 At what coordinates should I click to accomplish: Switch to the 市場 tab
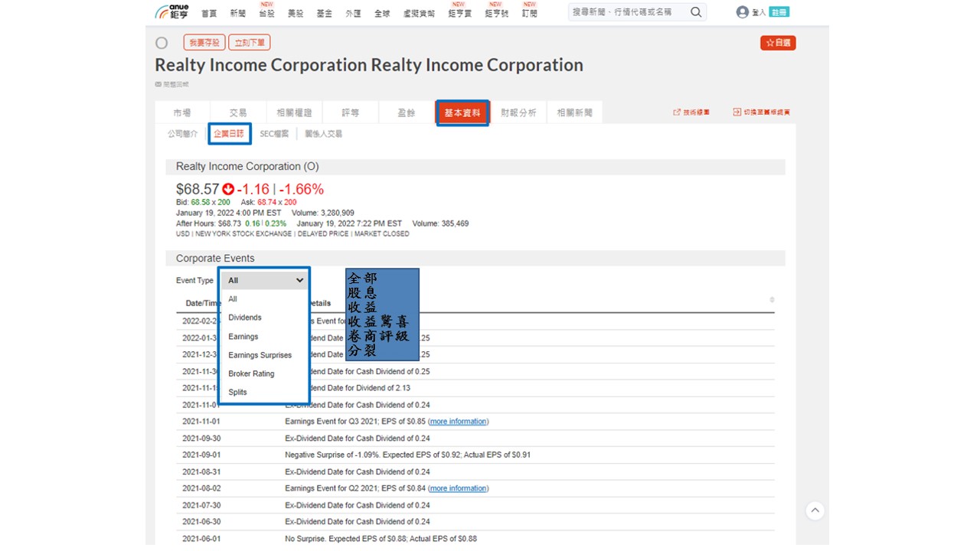(182, 112)
